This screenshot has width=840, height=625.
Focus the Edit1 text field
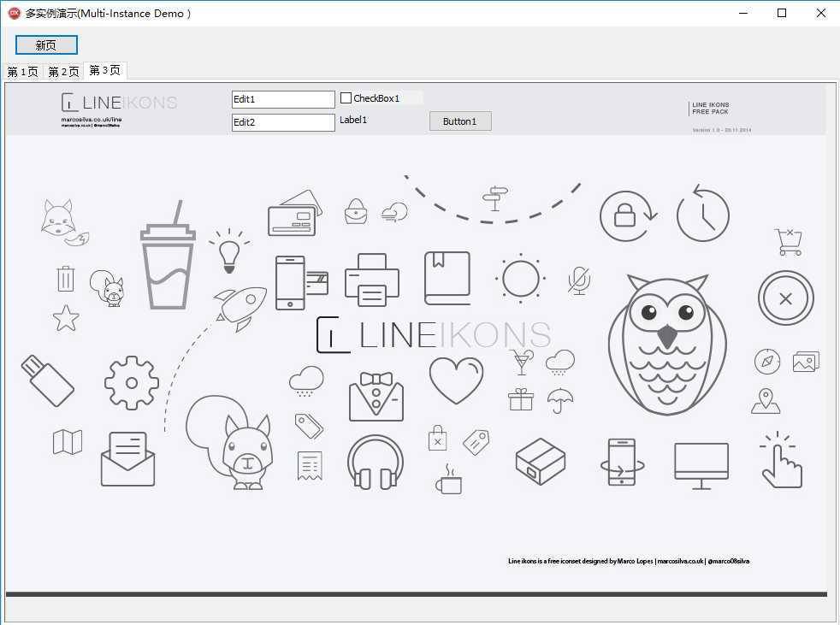click(283, 99)
